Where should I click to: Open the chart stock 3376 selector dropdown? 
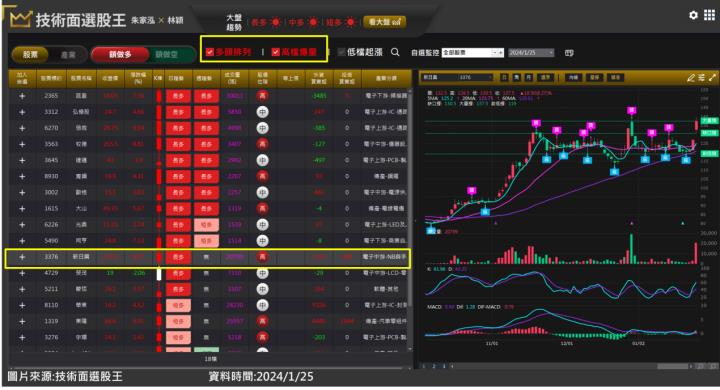click(x=457, y=77)
